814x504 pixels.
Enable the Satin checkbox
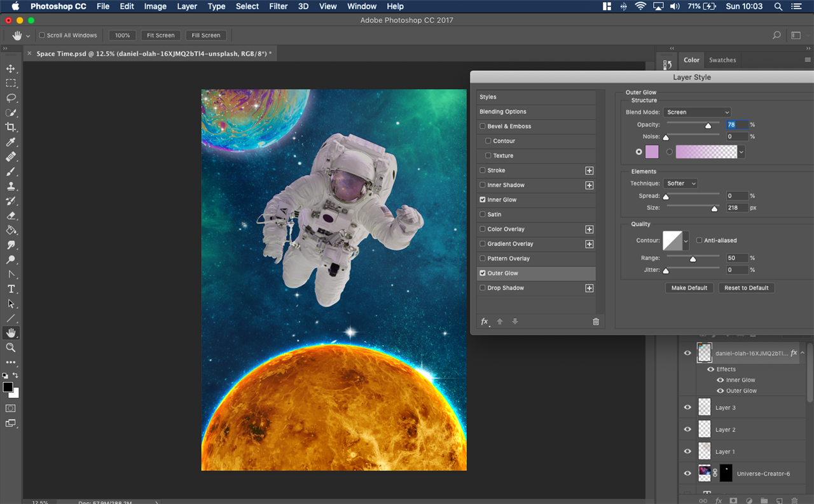click(x=483, y=214)
